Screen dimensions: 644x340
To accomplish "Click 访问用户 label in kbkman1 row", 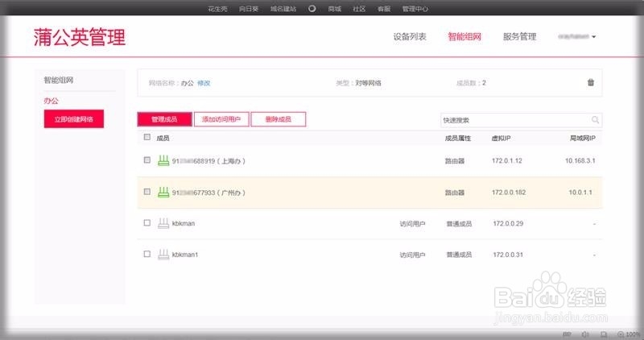I will coord(412,255).
